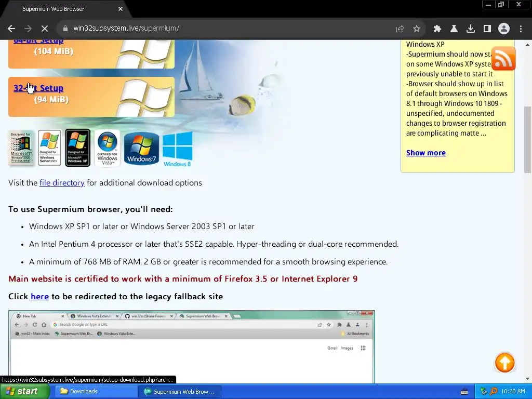Click the red Firefox 3.5 certification notice
The height and width of the screenshot is (399, 532).
pyautogui.click(x=183, y=279)
